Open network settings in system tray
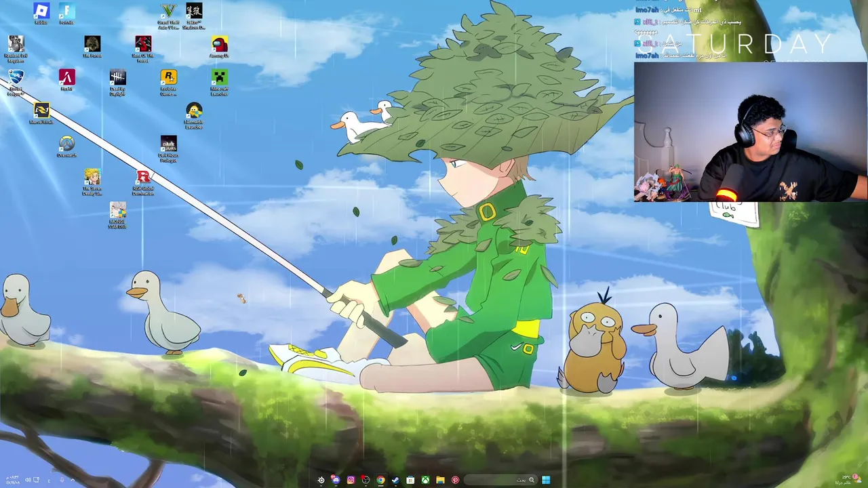 [36, 480]
